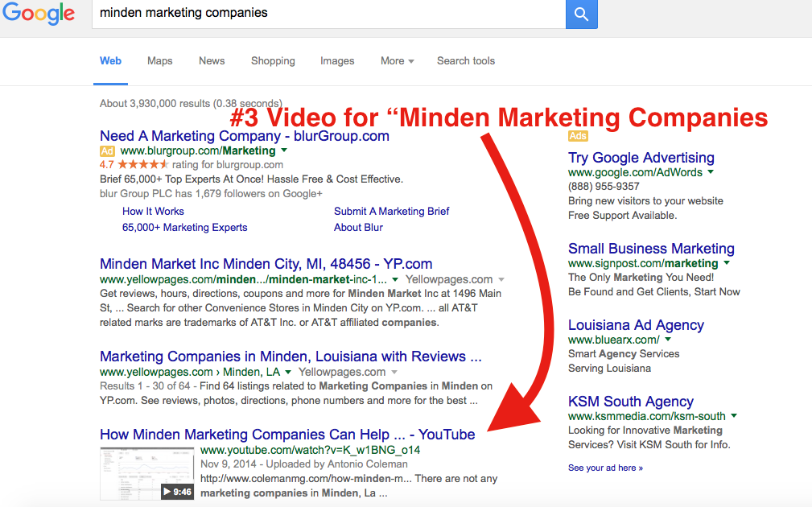Click into the search query input field
Image resolution: width=812 pixels, height=507 pixels.
tap(329, 14)
